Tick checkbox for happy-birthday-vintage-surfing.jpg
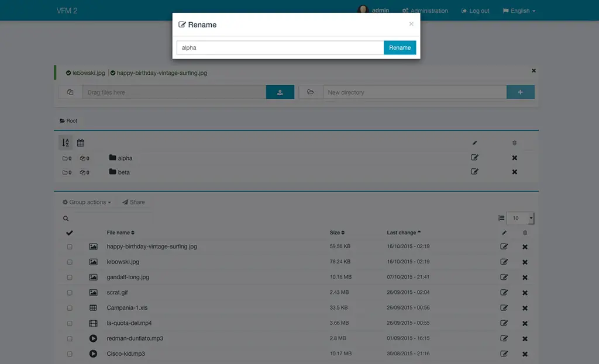Image resolution: width=599 pixels, height=364 pixels. (70, 247)
